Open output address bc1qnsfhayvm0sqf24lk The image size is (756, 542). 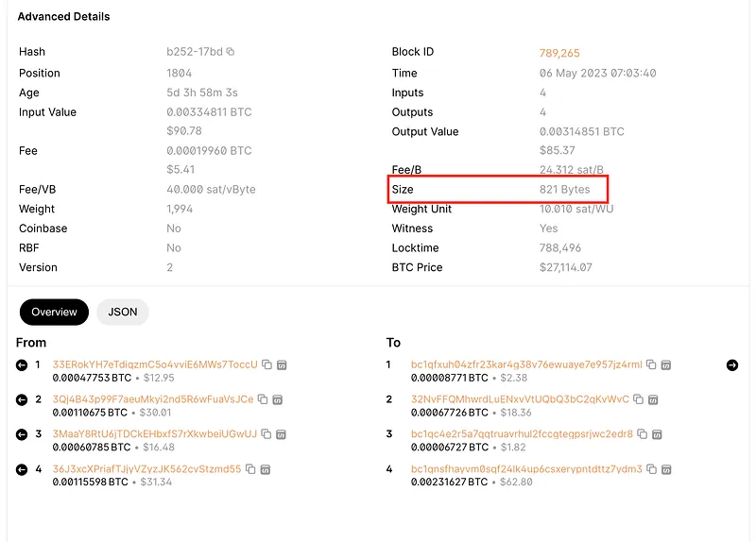(x=526, y=469)
